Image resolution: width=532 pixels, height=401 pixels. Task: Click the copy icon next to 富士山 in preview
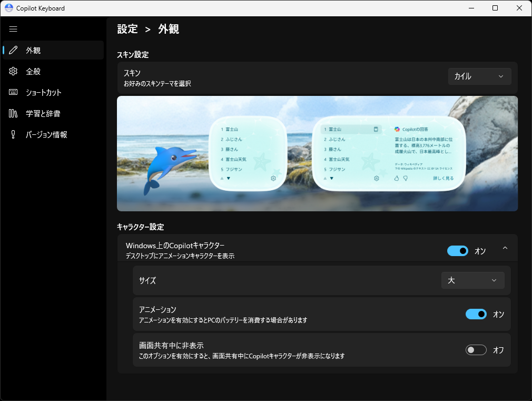376,129
